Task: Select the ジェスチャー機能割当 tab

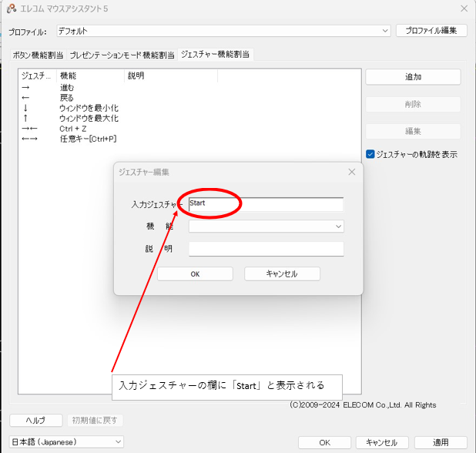Action: click(215, 55)
